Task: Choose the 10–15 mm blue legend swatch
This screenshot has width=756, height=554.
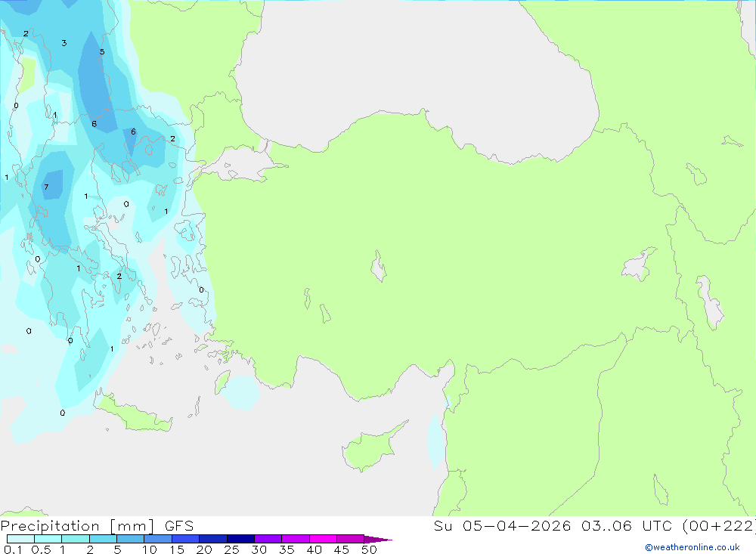Action: [158, 539]
